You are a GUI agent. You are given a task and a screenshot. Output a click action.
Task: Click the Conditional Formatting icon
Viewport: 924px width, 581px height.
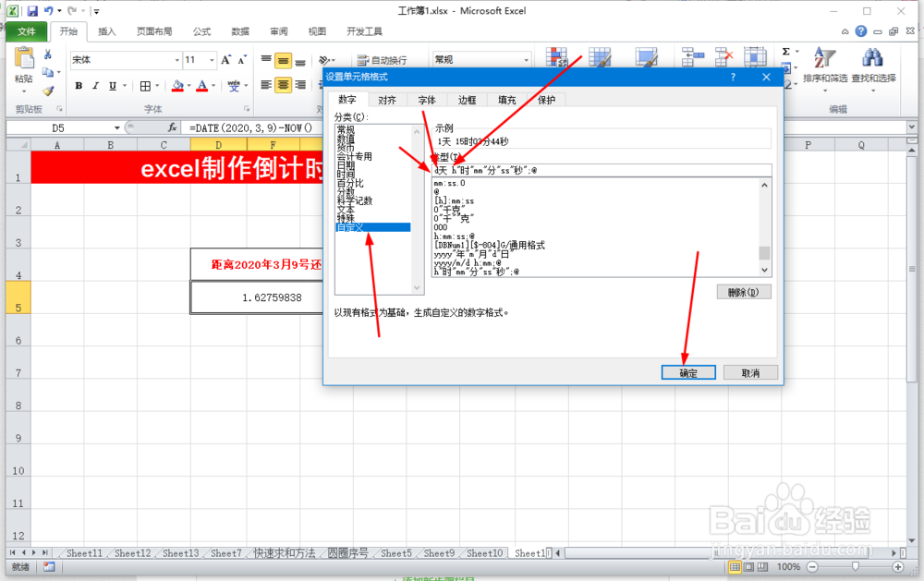pyautogui.click(x=556, y=57)
